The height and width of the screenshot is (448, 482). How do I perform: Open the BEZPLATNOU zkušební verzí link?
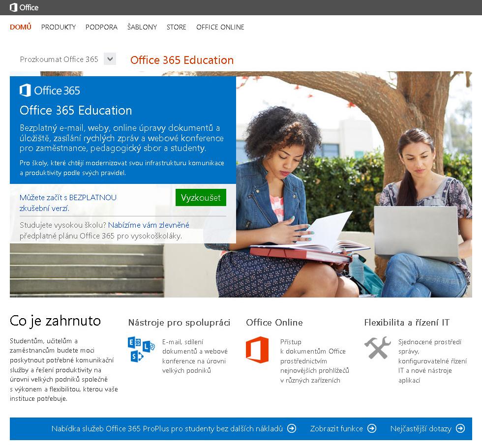68,203
